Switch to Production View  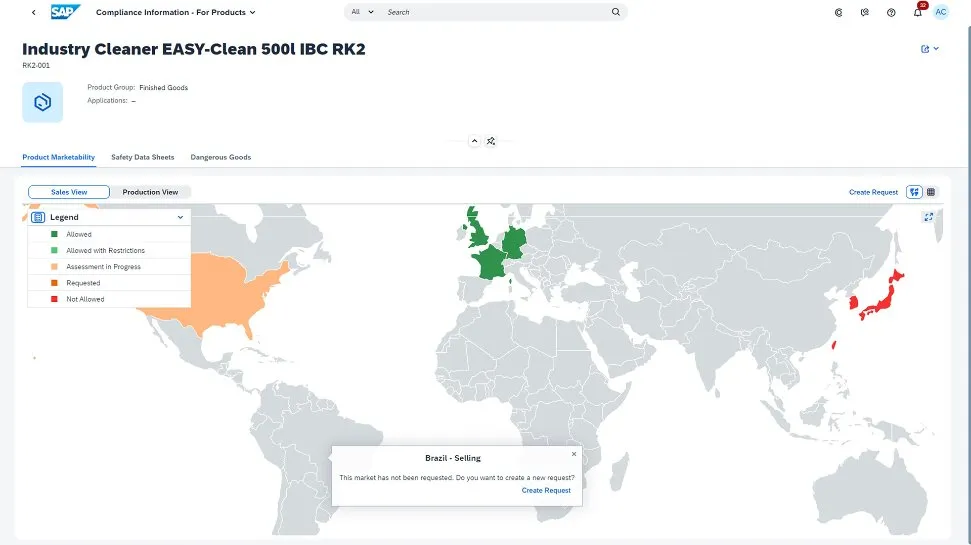coord(150,192)
